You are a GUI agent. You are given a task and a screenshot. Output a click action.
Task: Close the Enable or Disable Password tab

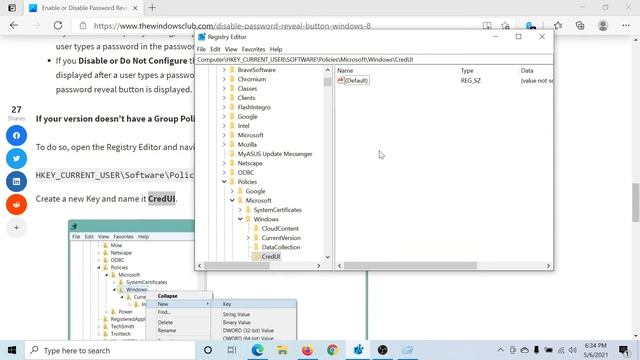pyautogui.click(x=136, y=8)
